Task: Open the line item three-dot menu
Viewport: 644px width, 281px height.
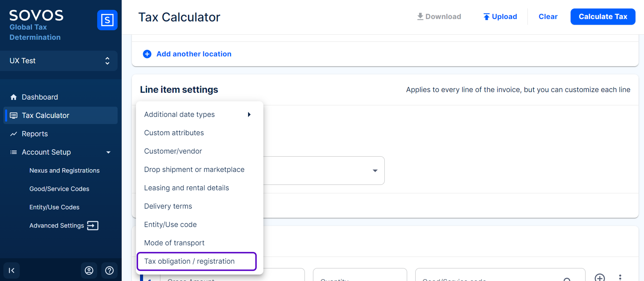Action: (620, 278)
